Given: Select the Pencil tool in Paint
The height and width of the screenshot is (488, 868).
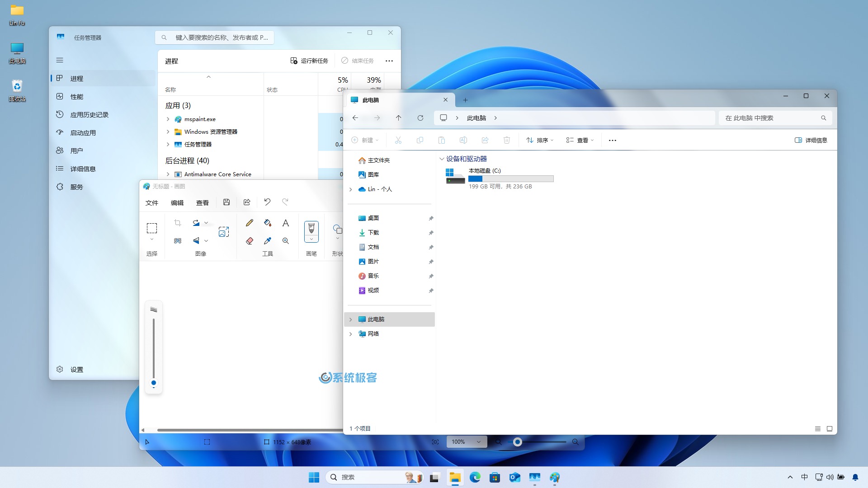Looking at the screenshot, I should click(249, 223).
